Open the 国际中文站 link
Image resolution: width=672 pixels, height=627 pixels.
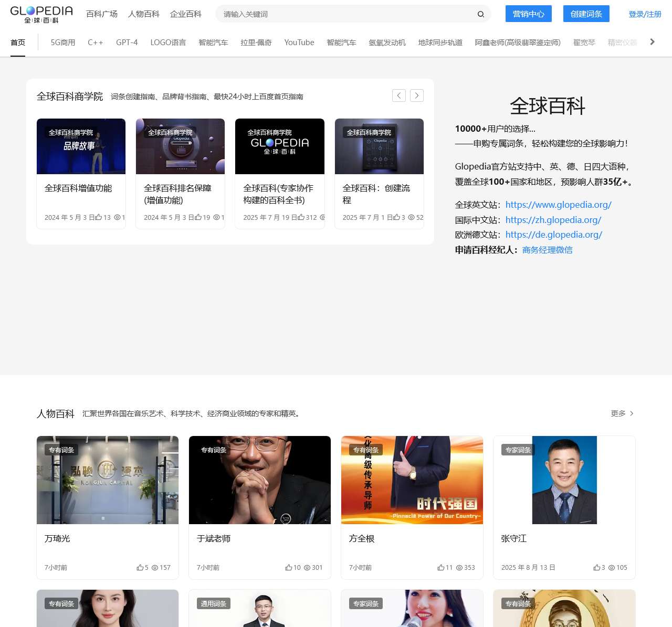(553, 220)
